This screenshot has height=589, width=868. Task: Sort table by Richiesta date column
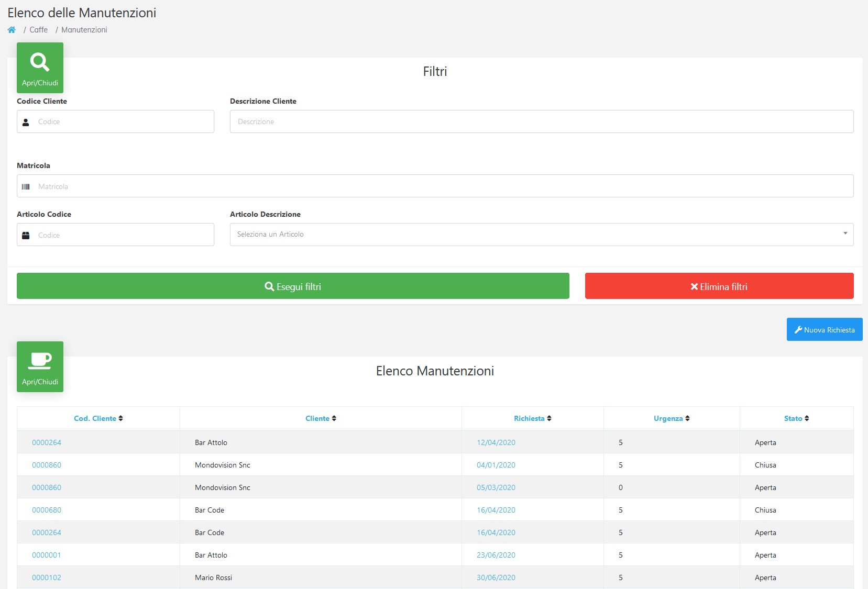pyautogui.click(x=532, y=418)
